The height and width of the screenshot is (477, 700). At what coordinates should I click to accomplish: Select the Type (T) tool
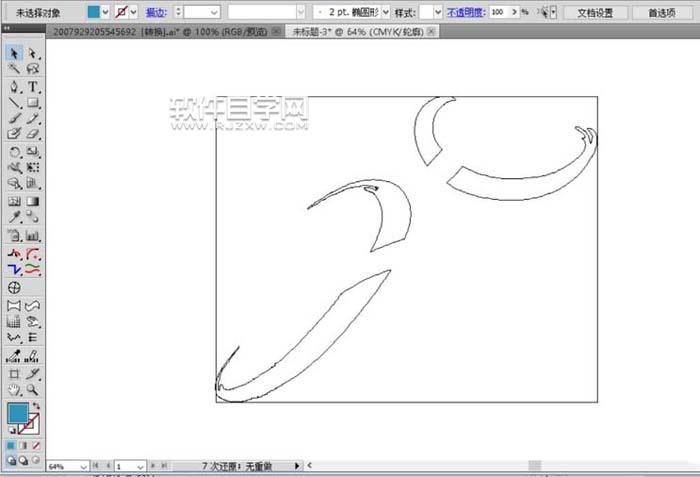[x=33, y=87]
